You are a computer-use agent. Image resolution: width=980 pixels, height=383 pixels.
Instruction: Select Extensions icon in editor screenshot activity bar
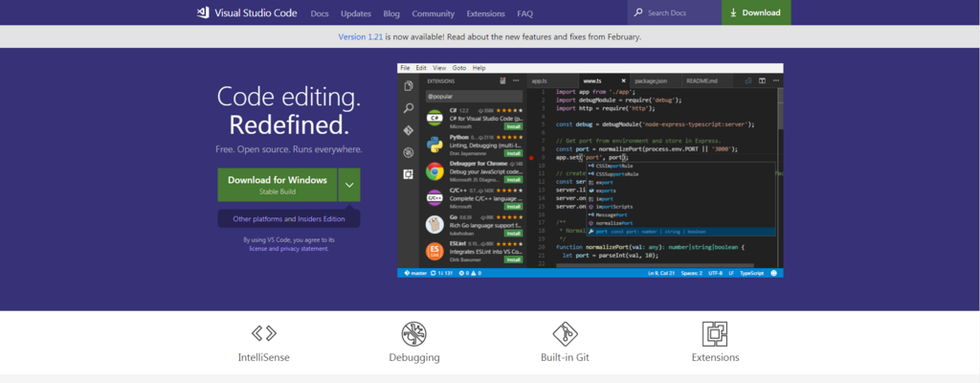[x=409, y=174]
